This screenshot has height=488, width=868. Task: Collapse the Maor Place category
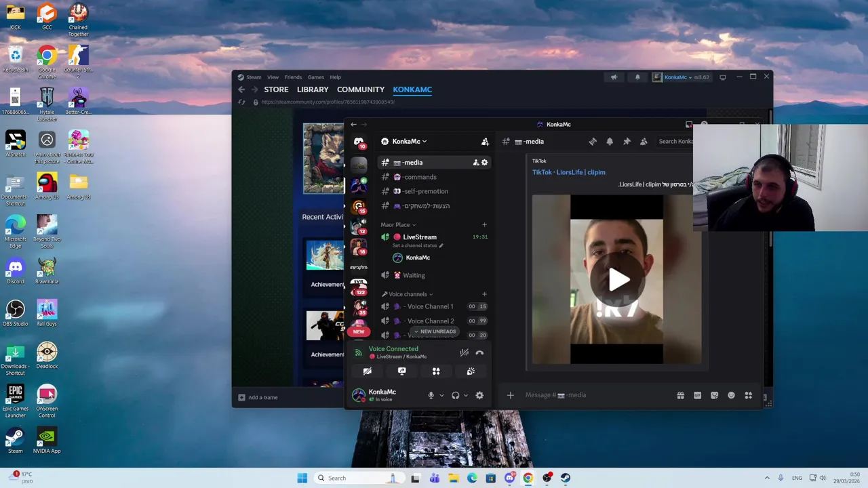pyautogui.click(x=397, y=225)
